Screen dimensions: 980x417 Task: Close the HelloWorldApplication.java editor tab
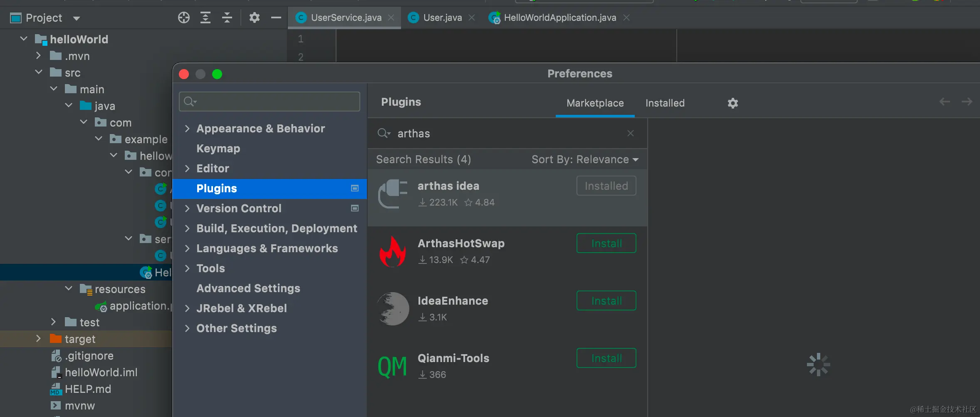626,17
